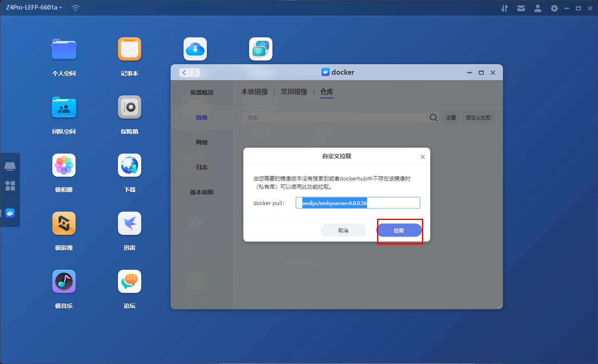Open the 论坛 forum icon
The height and width of the screenshot is (364, 598).
pos(130,282)
